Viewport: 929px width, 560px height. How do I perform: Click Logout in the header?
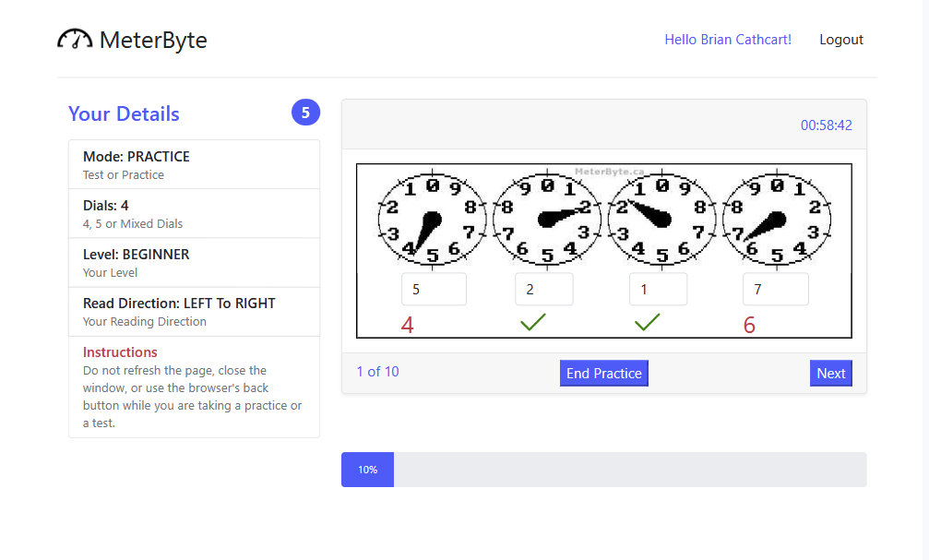(x=841, y=40)
